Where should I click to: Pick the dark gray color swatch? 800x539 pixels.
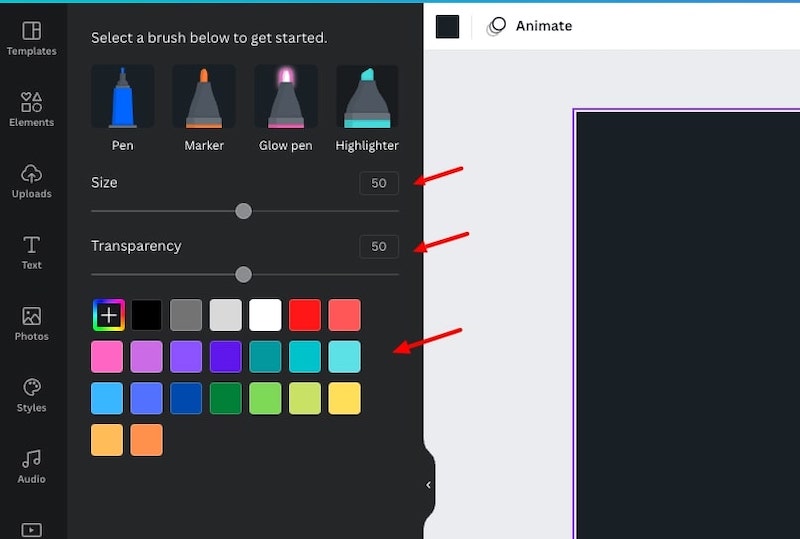click(186, 315)
